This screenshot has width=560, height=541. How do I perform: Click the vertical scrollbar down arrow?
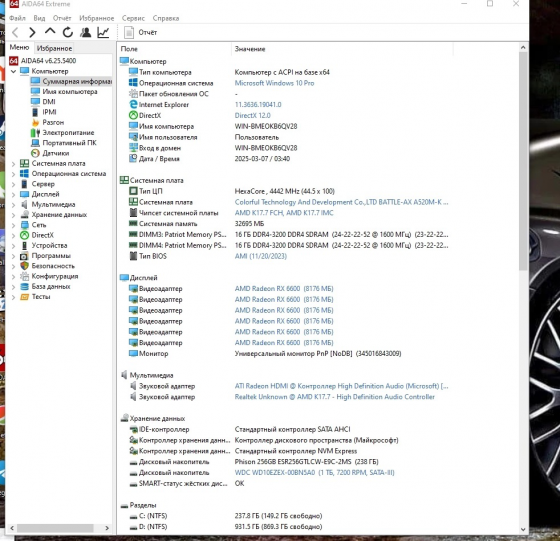pos(523,529)
